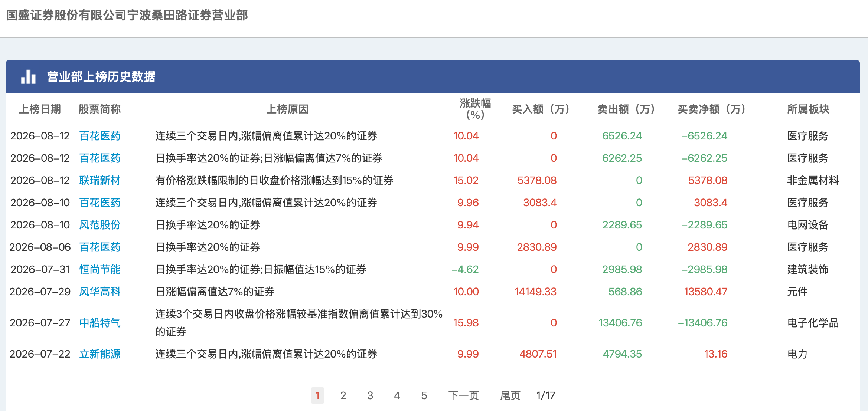Open 百花医药 link dated 2026-08-06

click(100, 247)
